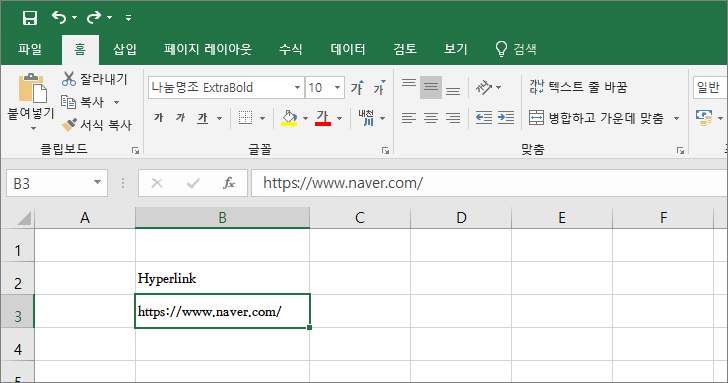The image size is (728, 383).
Task: Switch to the 검토 tab
Action: (405, 49)
